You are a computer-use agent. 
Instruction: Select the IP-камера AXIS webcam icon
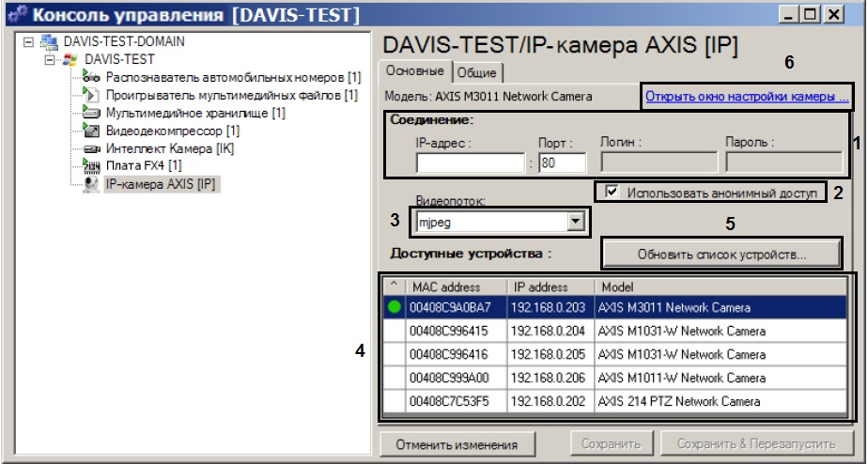coord(91,184)
